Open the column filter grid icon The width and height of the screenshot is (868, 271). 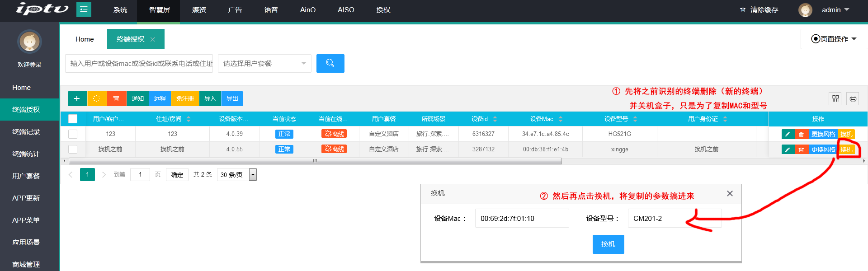tap(835, 98)
